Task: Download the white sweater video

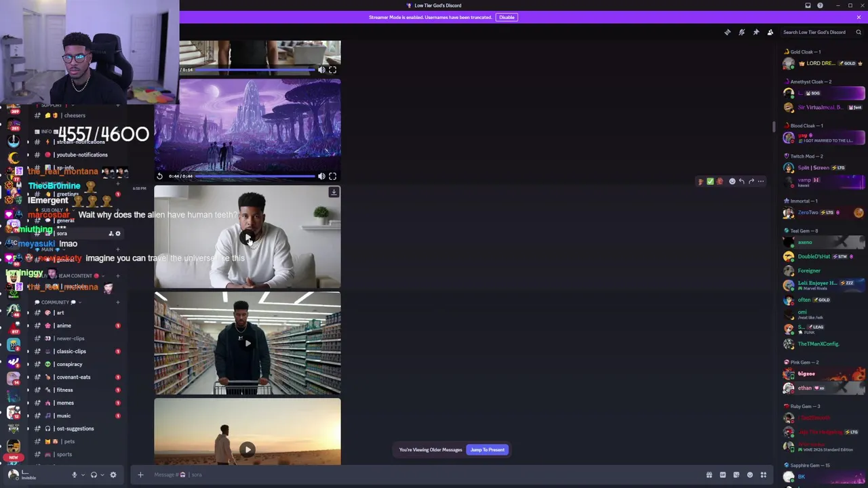Action: tap(334, 192)
